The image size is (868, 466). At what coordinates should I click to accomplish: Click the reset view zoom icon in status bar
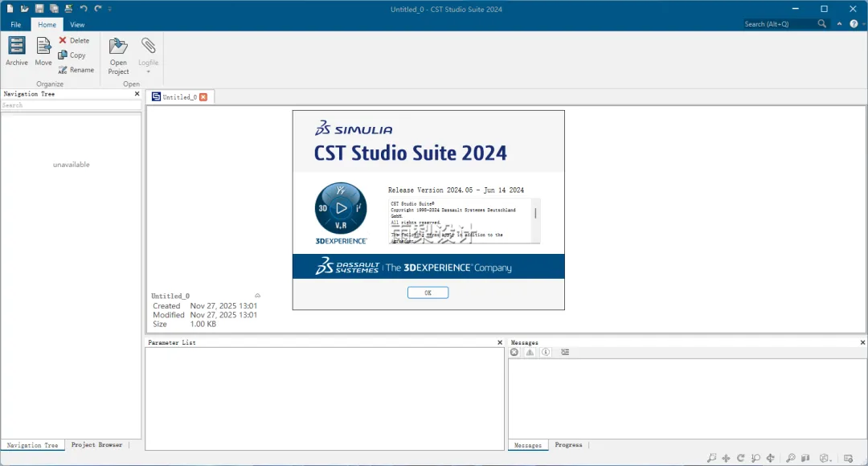click(791, 458)
